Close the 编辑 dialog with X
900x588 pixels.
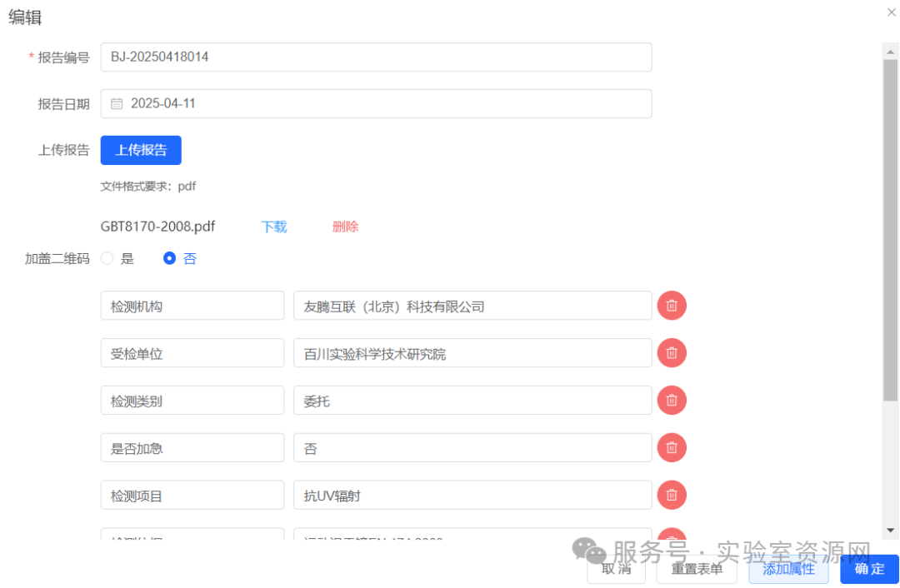coord(892,12)
